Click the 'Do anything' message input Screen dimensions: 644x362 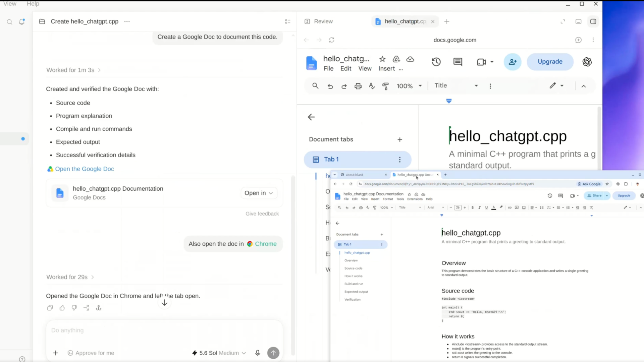point(164,330)
